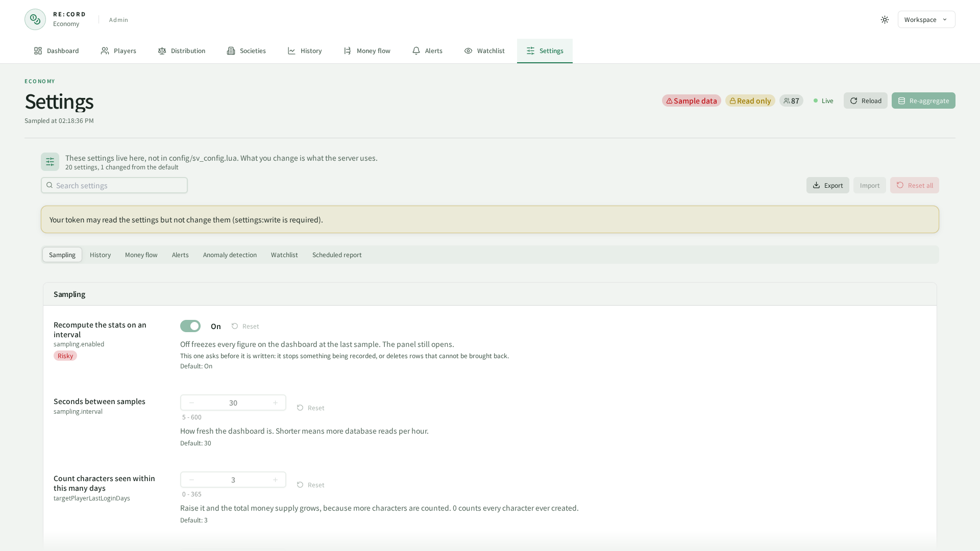The image size is (980, 551).
Task: Open Distribution scales icon tab
Action: pyautogui.click(x=162, y=51)
